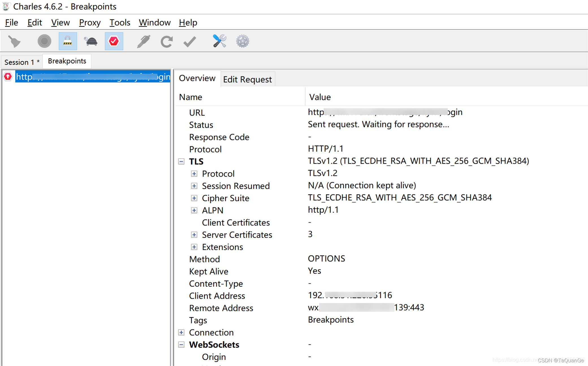Screen dimensions: 588x366
Task: Select the Status row label
Action: click(x=201, y=125)
